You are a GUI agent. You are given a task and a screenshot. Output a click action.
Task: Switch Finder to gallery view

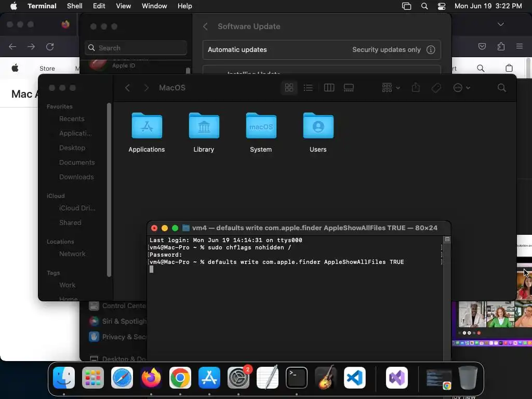point(349,88)
